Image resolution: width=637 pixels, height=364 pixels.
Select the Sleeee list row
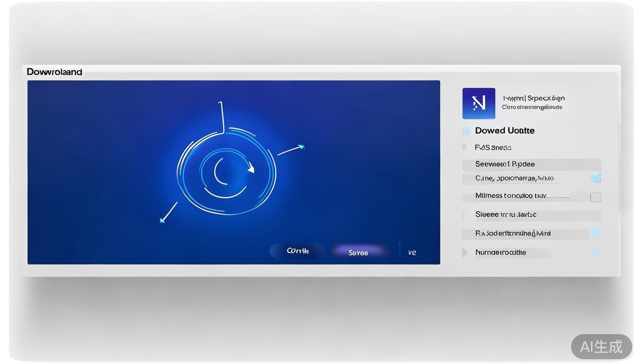point(531,215)
